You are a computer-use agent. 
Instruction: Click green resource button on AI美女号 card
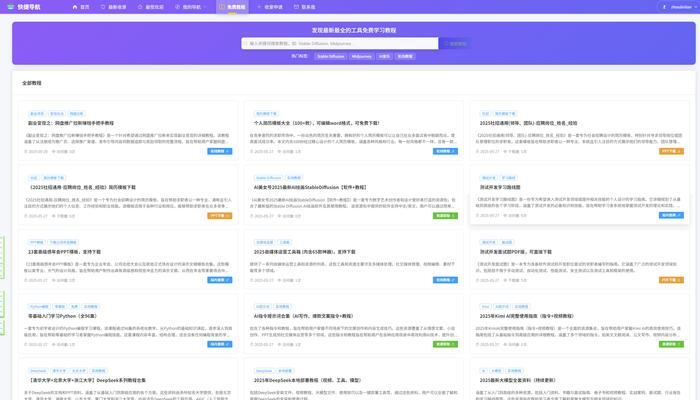pos(445,216)
